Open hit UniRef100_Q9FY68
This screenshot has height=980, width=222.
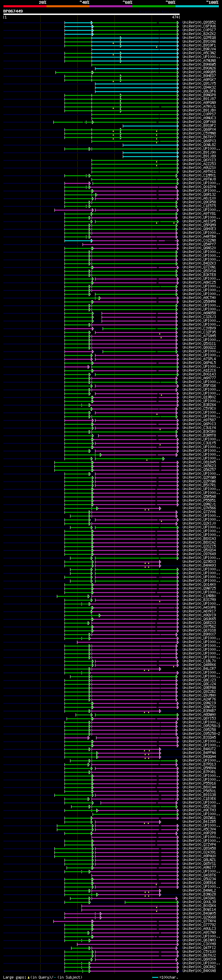(x=199, y=122)
